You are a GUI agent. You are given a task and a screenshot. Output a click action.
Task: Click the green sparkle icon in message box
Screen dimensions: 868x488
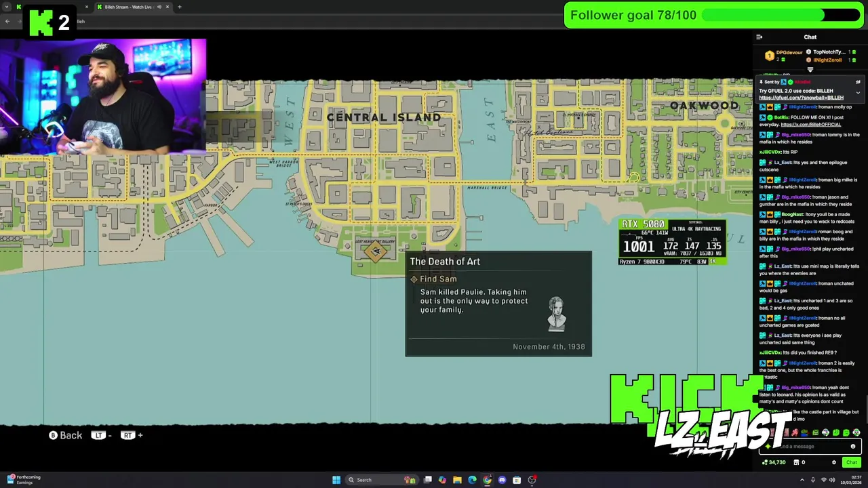(768, 446)
